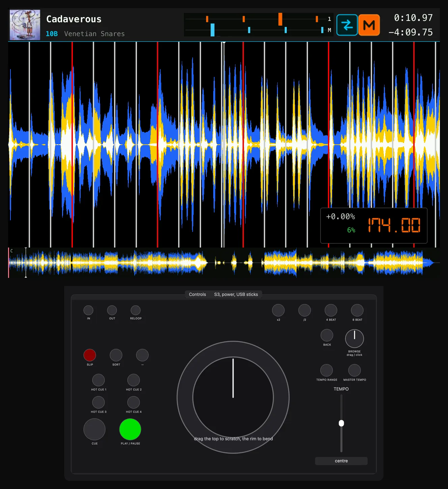The height and width of the screenshot is (489, 448).
Task: Trigger HOT CUE 3
Action: pyautogui.click(x=99, y=402)
